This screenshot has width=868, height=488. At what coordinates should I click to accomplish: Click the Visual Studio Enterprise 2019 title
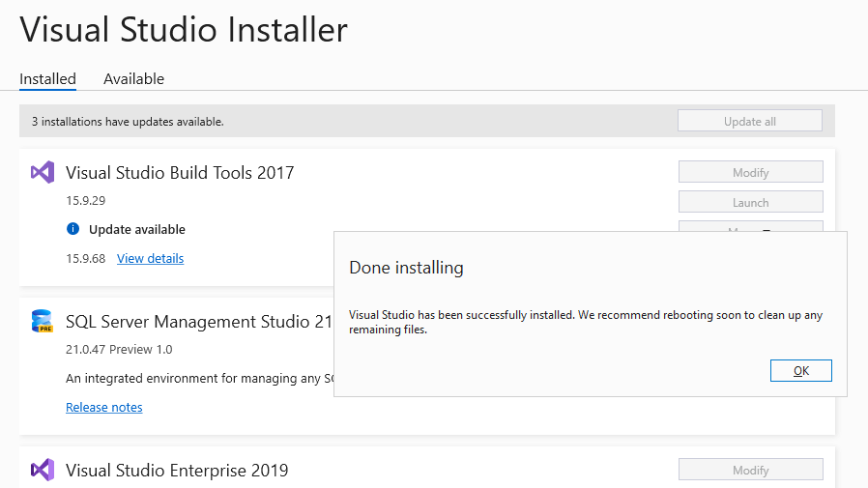pyautogui.click(x=177, y=471)
